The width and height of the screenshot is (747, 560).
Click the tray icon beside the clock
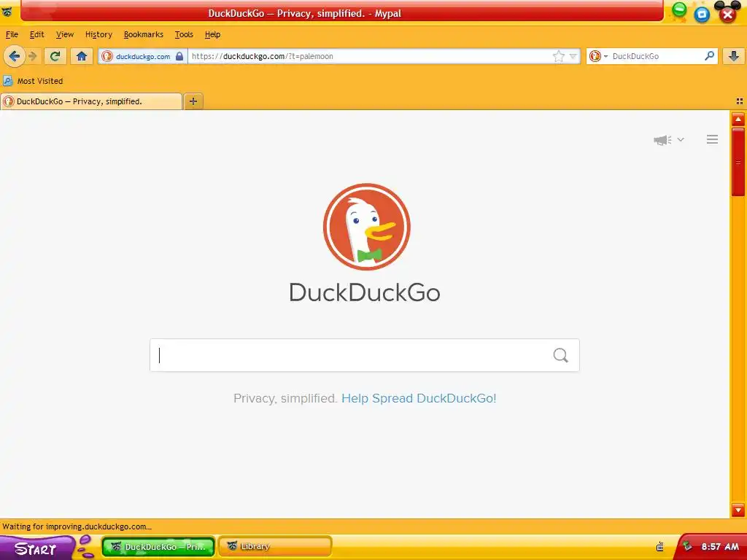(687, 546)
